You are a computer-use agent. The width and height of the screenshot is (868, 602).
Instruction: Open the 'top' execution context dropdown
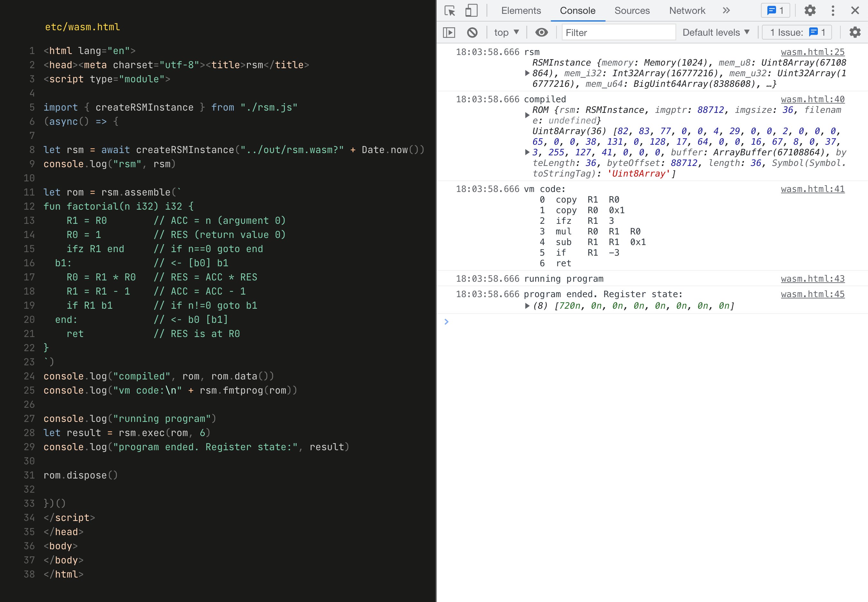[506, 32]
